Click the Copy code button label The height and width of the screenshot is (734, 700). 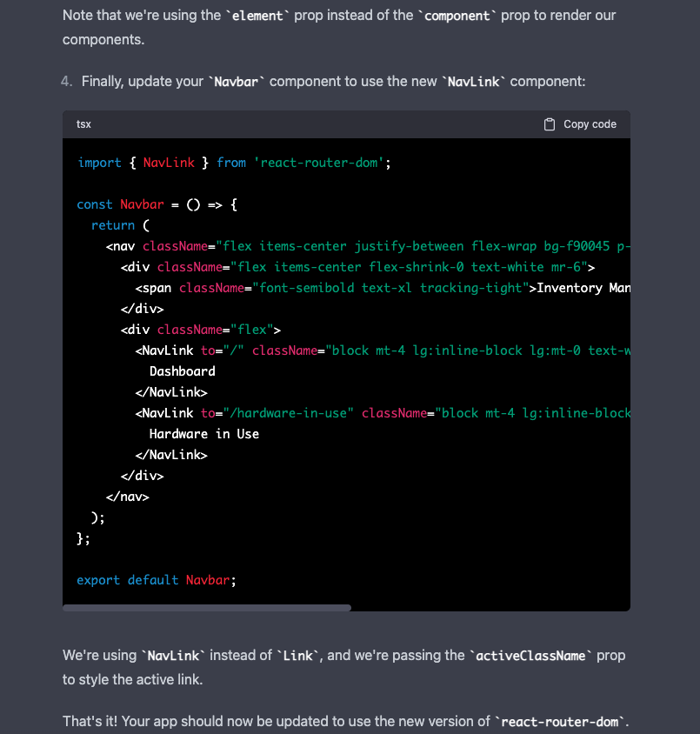pyautogui.click(x=590, y=124)
